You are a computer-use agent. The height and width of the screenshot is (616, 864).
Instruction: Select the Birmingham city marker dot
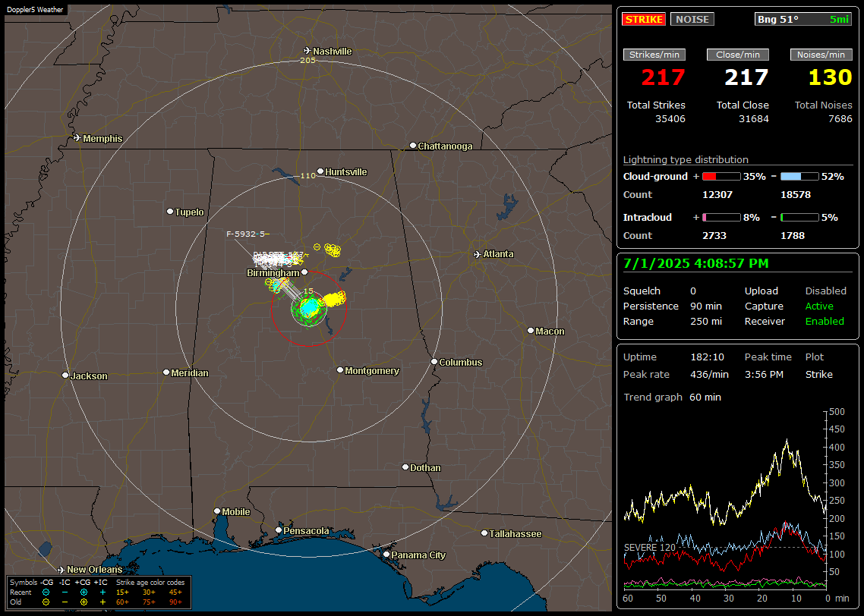tap(304, 272)
